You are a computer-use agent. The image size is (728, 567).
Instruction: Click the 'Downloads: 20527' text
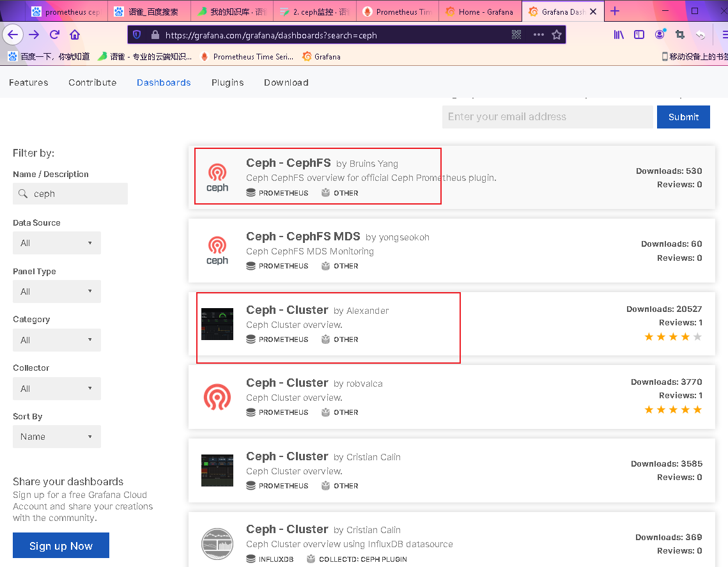click(664, 309)
